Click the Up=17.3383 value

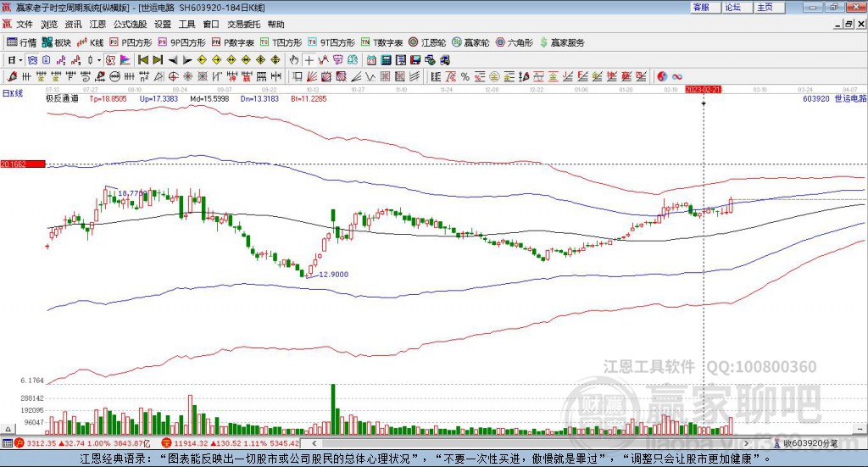tap(159, 98)
